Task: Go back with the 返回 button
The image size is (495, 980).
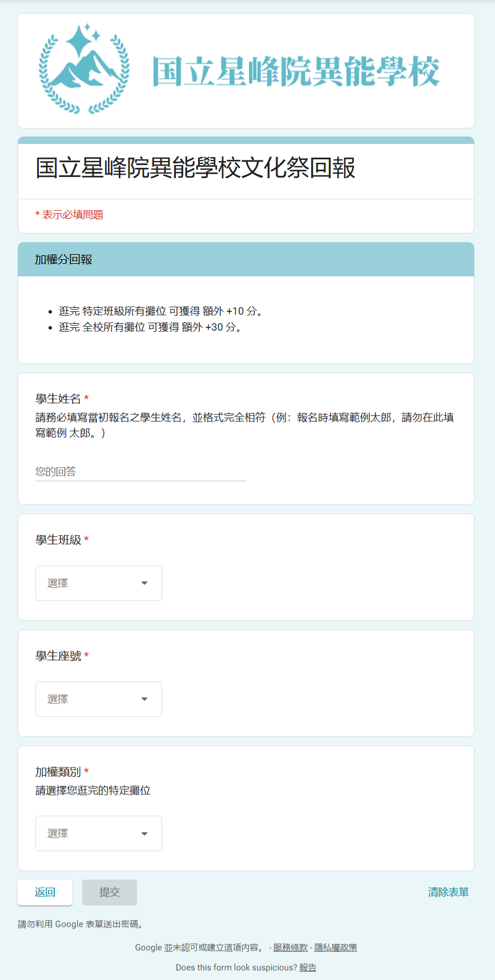Action: [45, 892]
